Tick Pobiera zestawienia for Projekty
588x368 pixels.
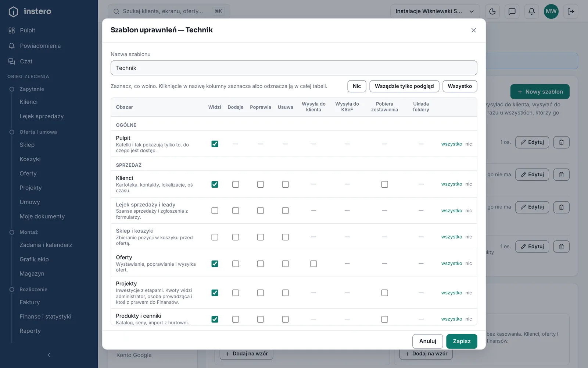pos(384,293)
